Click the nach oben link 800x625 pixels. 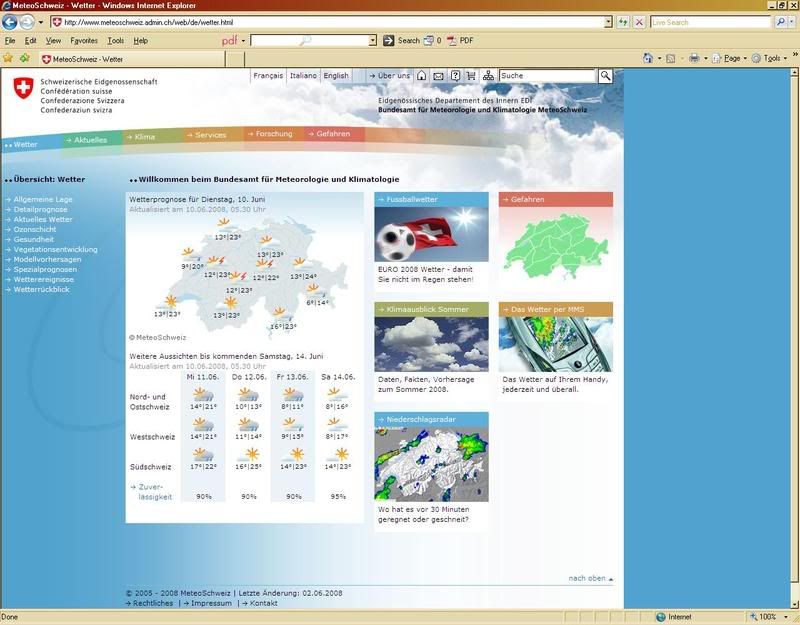tap(590, 578)
